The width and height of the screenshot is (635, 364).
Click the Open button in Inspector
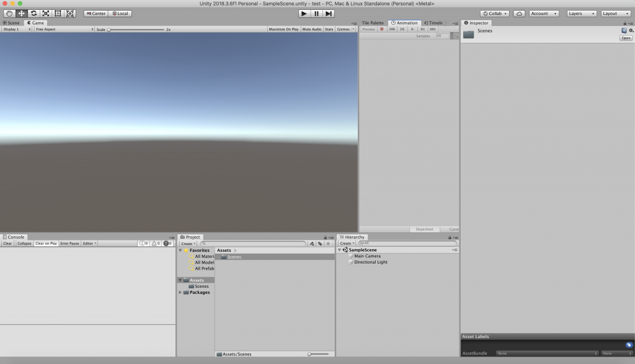coord(626,38)
